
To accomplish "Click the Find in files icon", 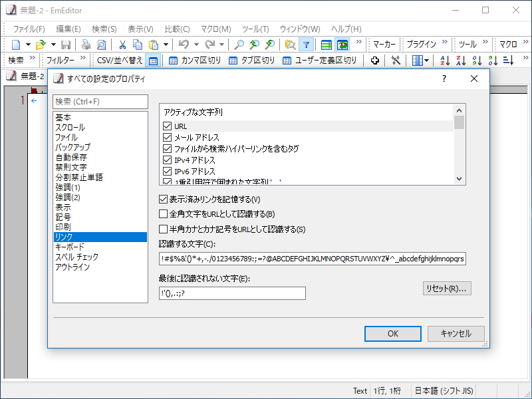I will coord(290,45).
